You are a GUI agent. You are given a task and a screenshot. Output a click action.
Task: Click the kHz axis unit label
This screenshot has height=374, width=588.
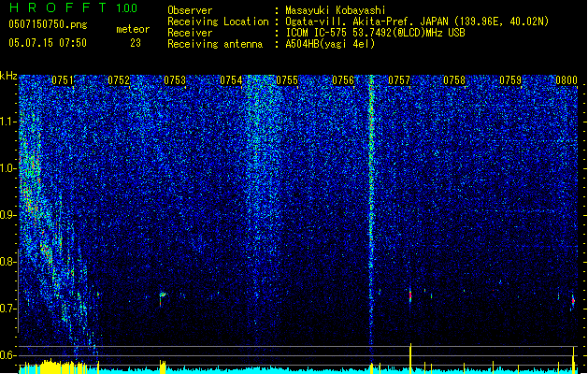[x=8, y=76]
